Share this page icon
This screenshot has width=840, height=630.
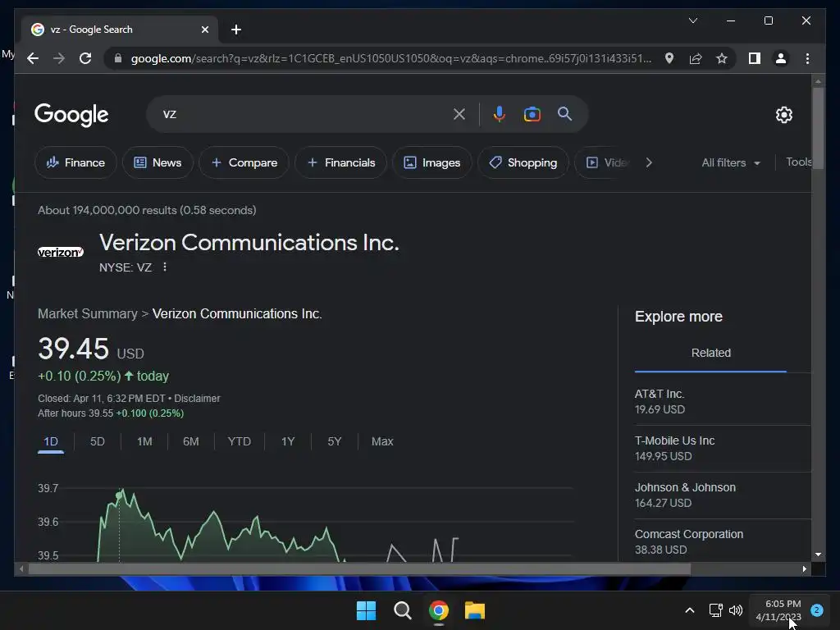click(696, 58)
